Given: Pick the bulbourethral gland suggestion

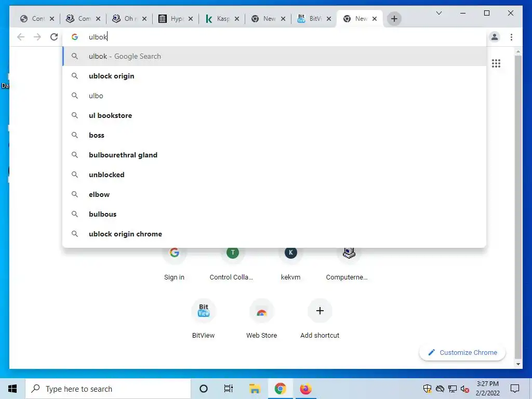Looking at the screenshot, I should (x=274, y=155).
